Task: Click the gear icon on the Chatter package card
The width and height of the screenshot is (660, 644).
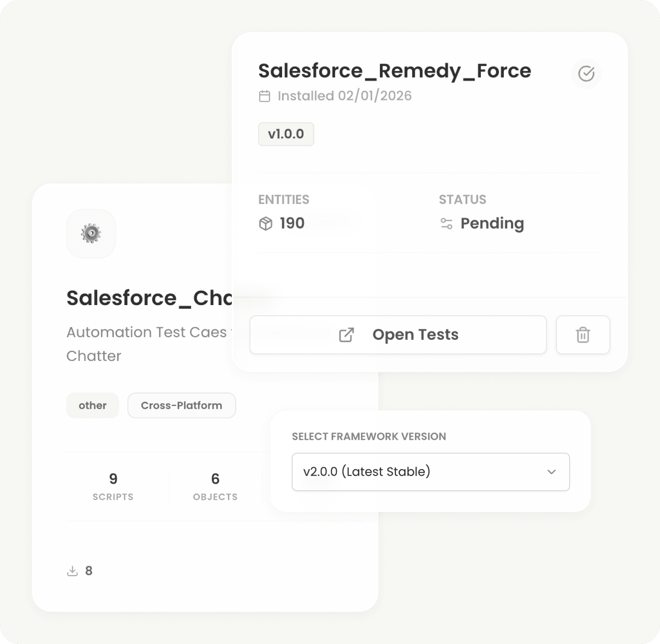Action: [x=91, y=233]
